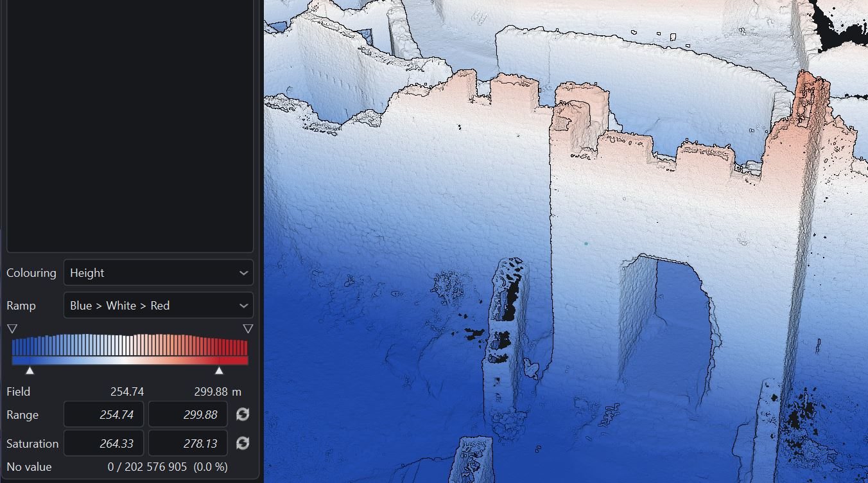Image resolution: width=868 pixels, height=483 pixels.
Task: Click the No value count text
Action: [168, 467]
